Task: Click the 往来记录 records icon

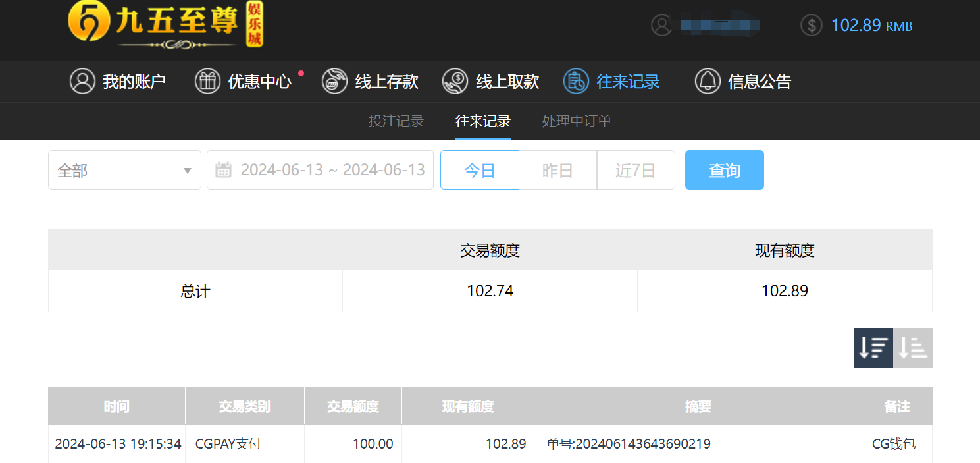Action: coord(576,81)
